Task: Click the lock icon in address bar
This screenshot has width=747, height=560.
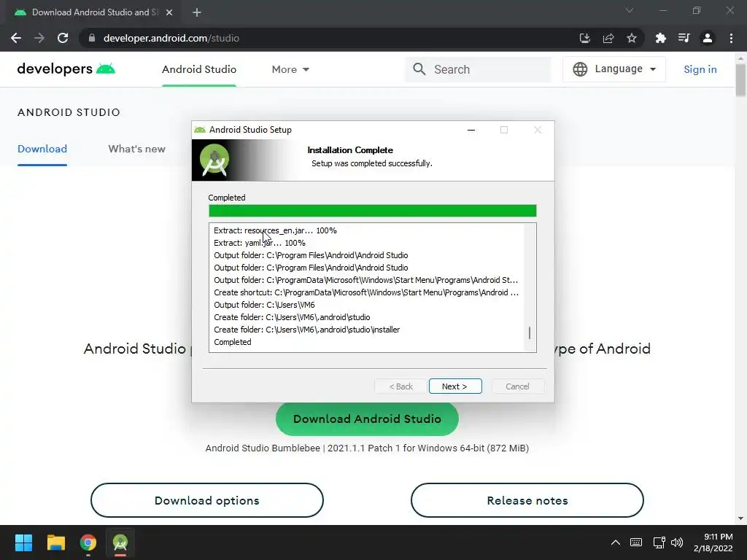Action: pyautogui.click(x=92, y=38)
